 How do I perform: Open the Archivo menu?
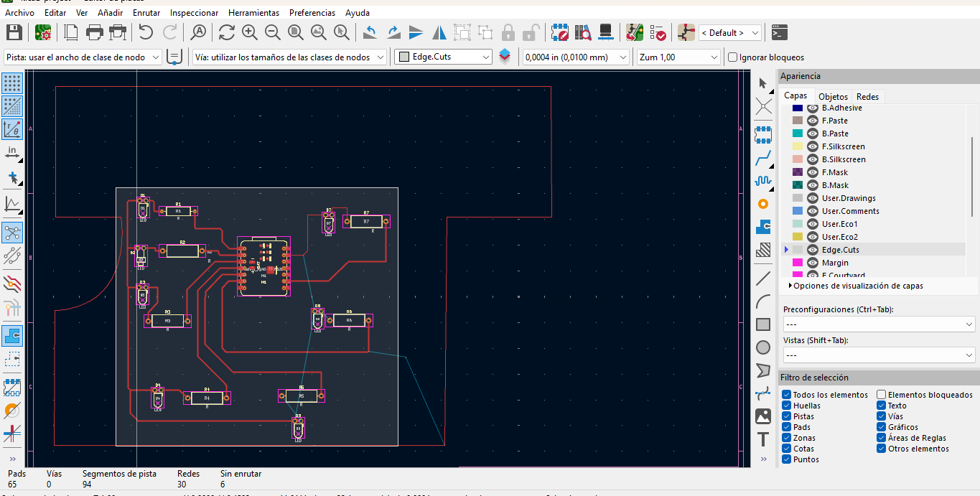(x=19, y=13)
